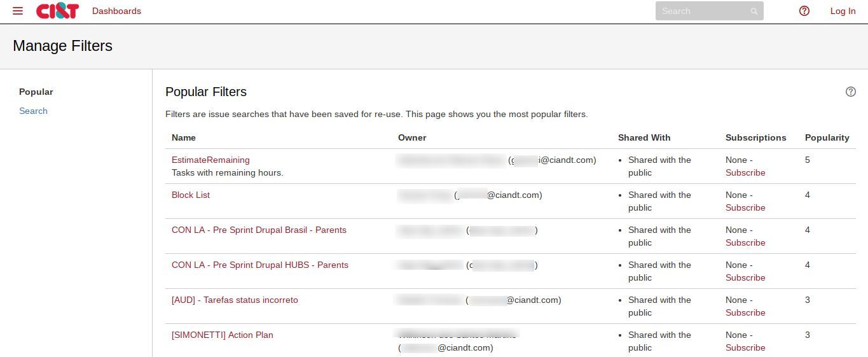Open the header help icon
Image resolution: width=868 pixels, height=357 pixels.
tap(804, 11)
